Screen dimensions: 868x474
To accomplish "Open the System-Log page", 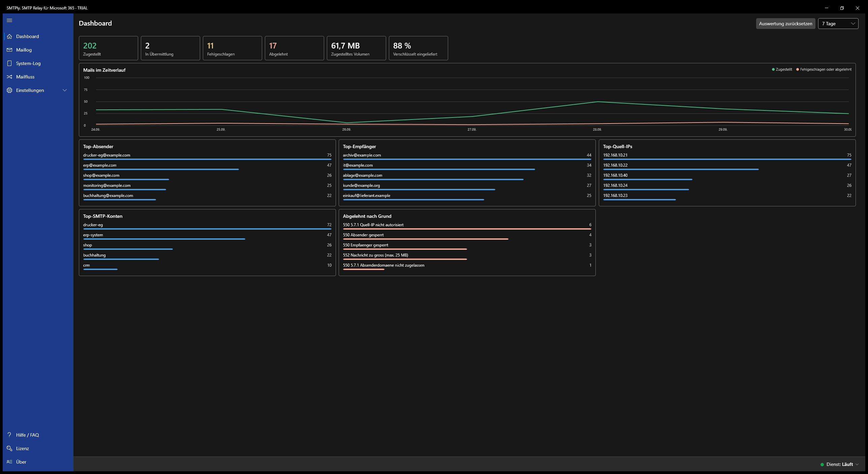I will point(38,63).
